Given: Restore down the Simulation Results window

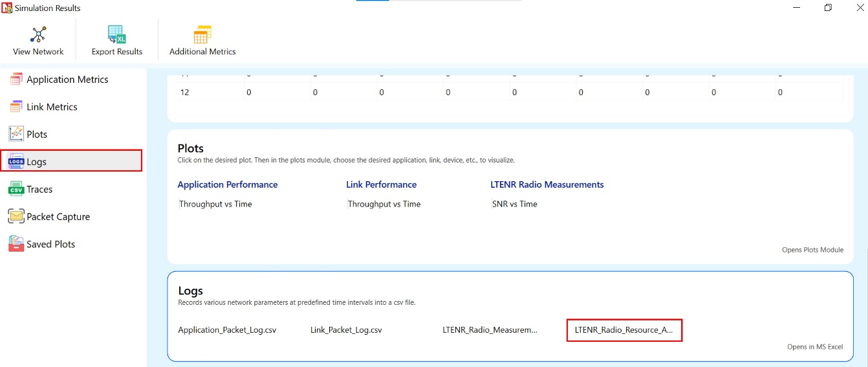Looking at the screenshot, I should point(828,8).
